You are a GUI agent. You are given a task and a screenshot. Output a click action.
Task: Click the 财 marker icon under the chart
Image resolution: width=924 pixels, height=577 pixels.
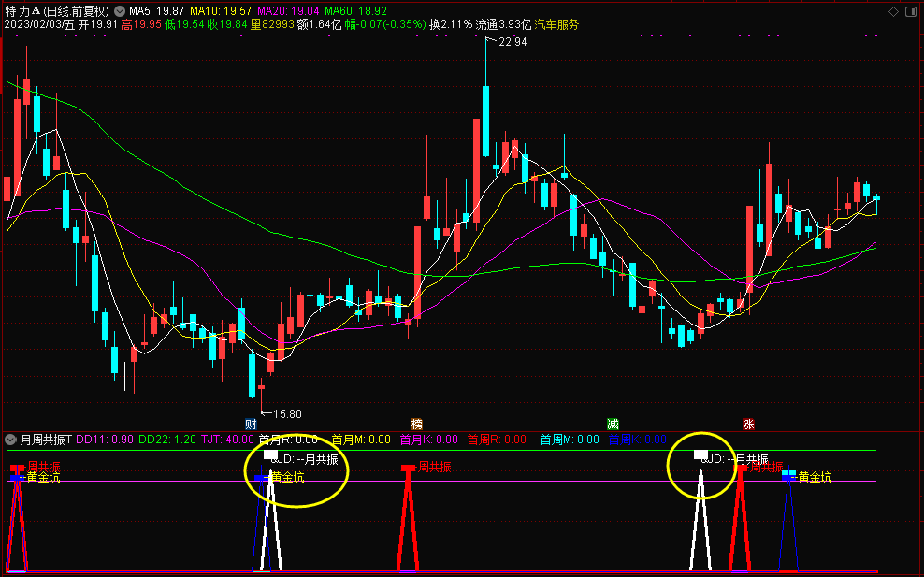251,424
